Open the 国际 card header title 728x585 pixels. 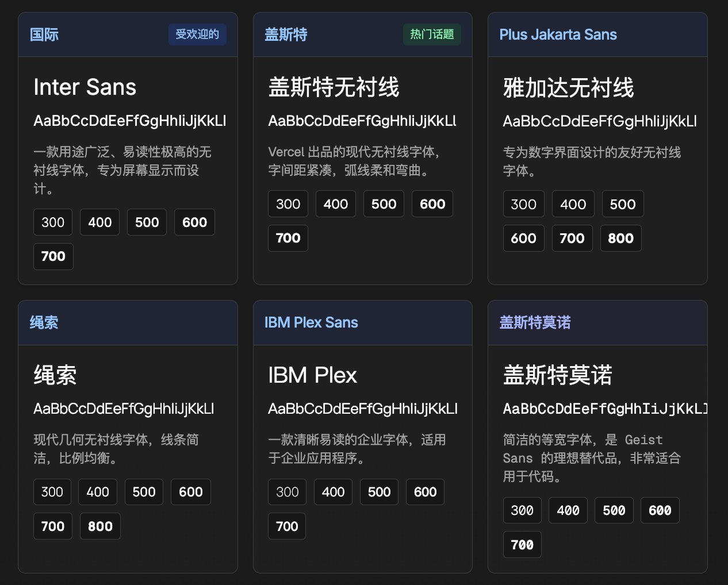point(44,34)
